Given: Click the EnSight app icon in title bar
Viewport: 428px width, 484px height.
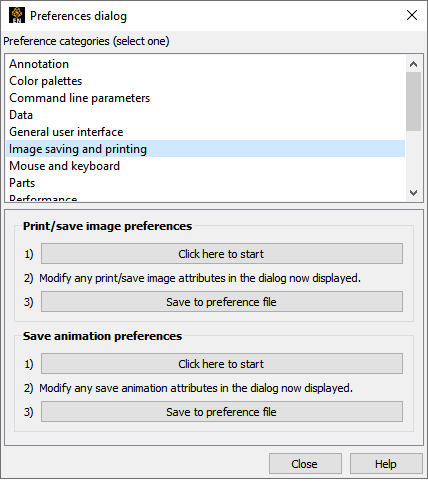Looking at the screenshot, I should pos(17,15).
